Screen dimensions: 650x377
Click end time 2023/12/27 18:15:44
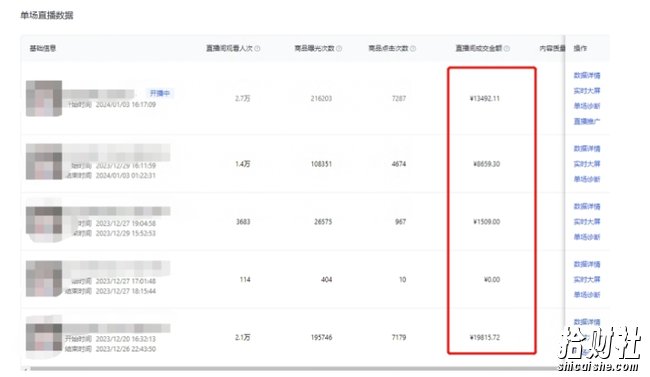[126, 291]
